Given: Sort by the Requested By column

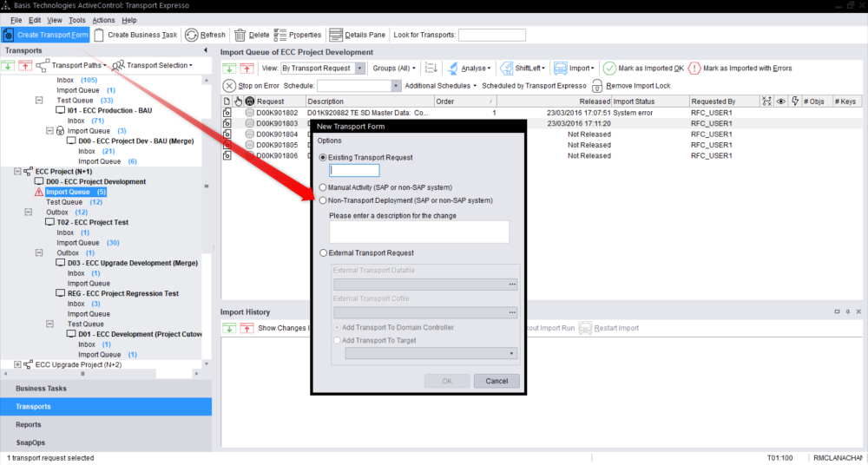Looking at the screenshot, I should [x=724, y=102].
